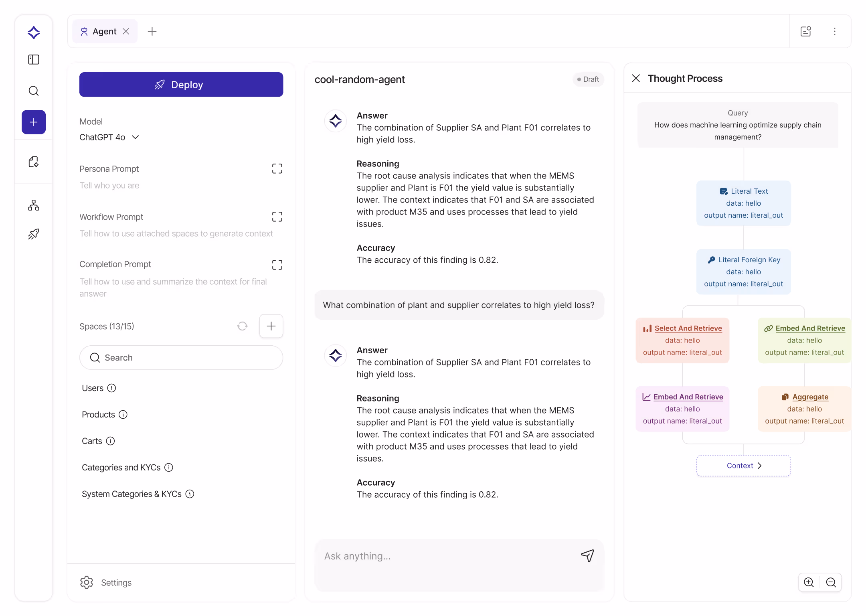
Task: Close the Agent tab
Action: tap(126, 31)
